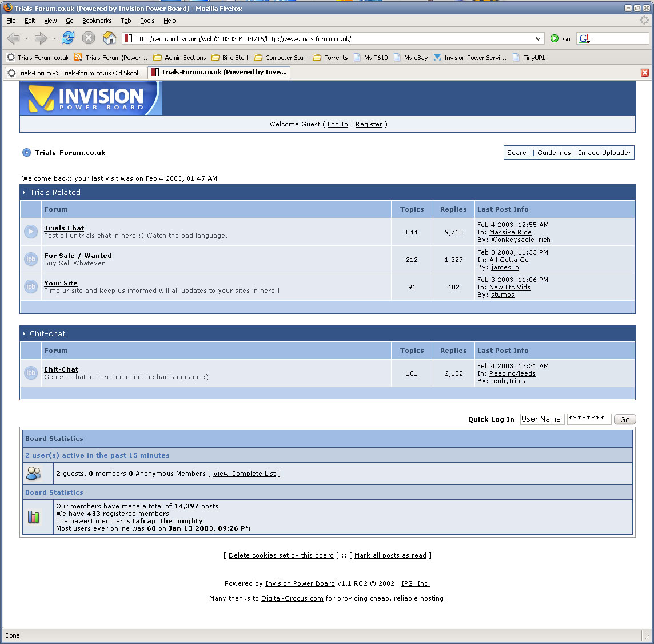Open the Tools menu
This screenshot has height=644, width=654.
pos(147,21)
